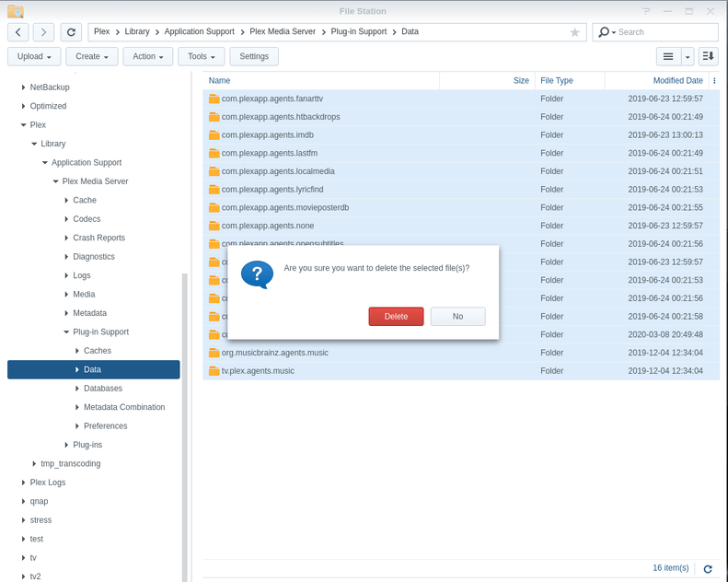Screen dimensions: 728x582
Task: Open the Settings dialog
Action: click(x=254, y=56)
